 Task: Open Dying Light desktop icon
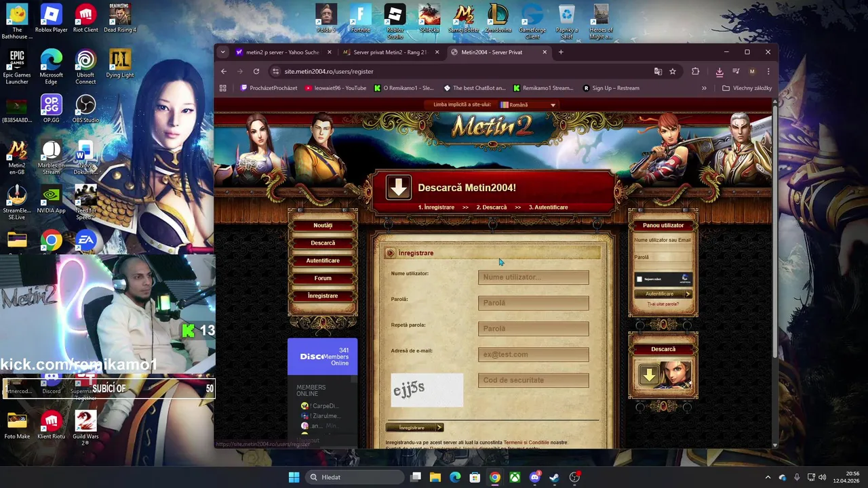coord(120,64)
